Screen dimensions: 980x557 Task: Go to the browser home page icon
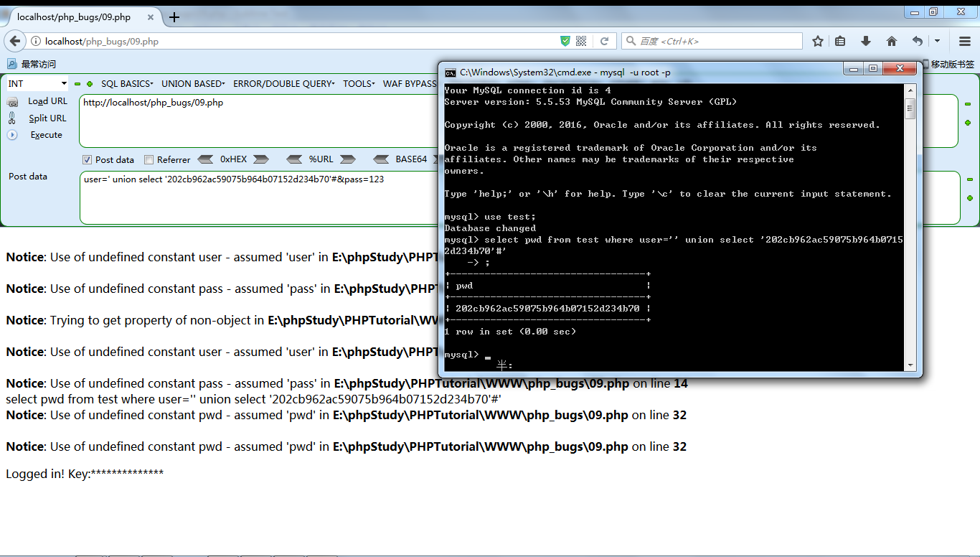click(x=892, y=41)
